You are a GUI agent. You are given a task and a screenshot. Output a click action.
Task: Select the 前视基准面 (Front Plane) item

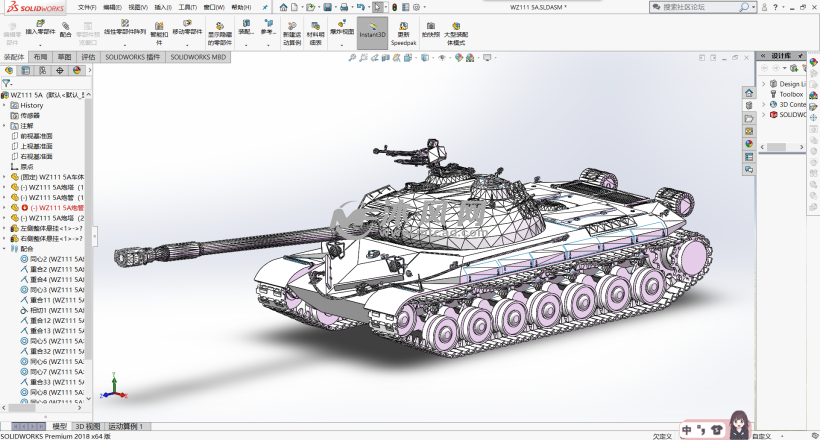click(x=36, y=136)
